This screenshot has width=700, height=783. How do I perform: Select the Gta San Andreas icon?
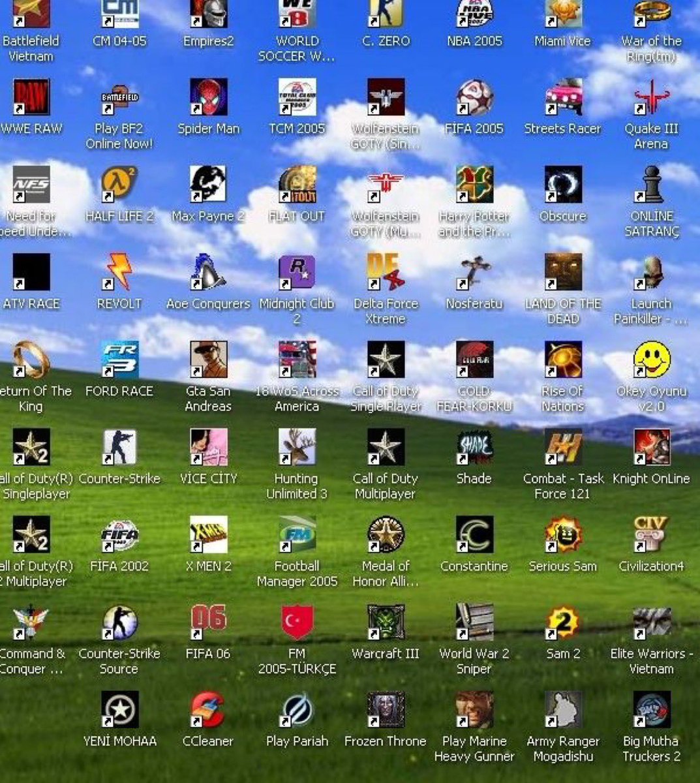click(x=208, y=360)
